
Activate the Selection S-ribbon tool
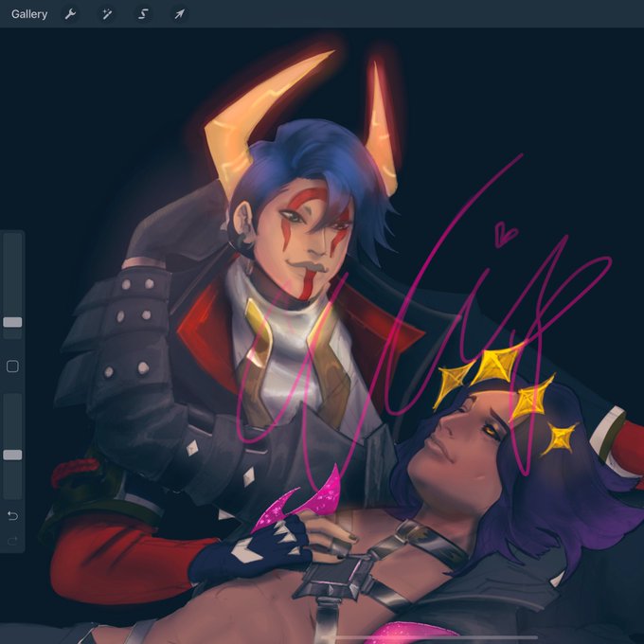tap(143, 14)
